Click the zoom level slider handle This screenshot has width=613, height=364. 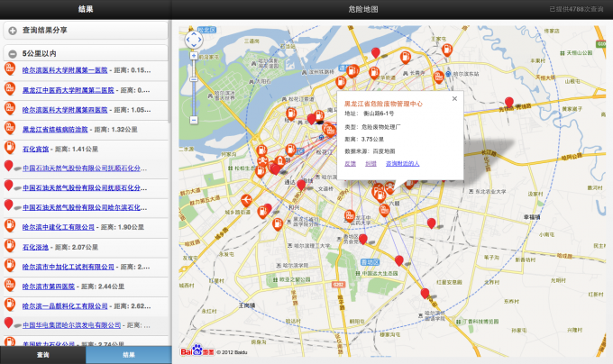click(194, 79)
